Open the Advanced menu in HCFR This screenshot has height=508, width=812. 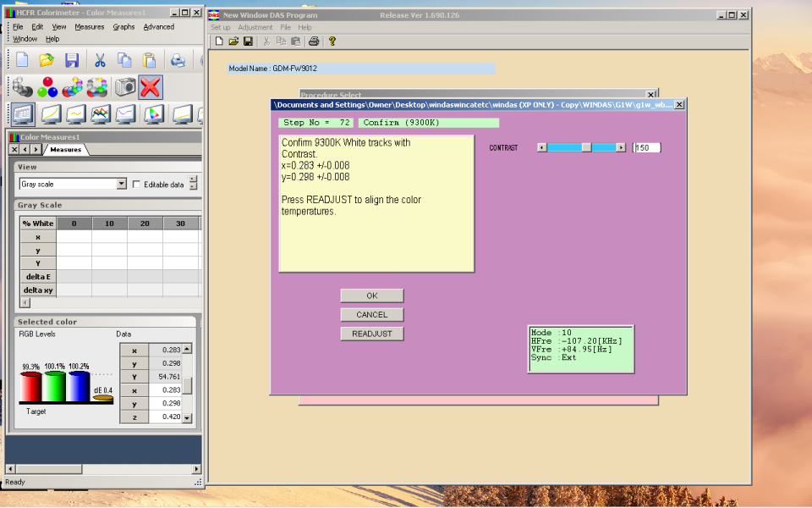(x=158, y=27)
